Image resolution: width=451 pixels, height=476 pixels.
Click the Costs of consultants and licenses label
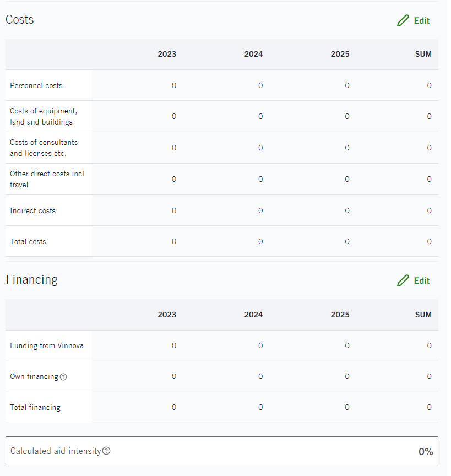[44, 148]
